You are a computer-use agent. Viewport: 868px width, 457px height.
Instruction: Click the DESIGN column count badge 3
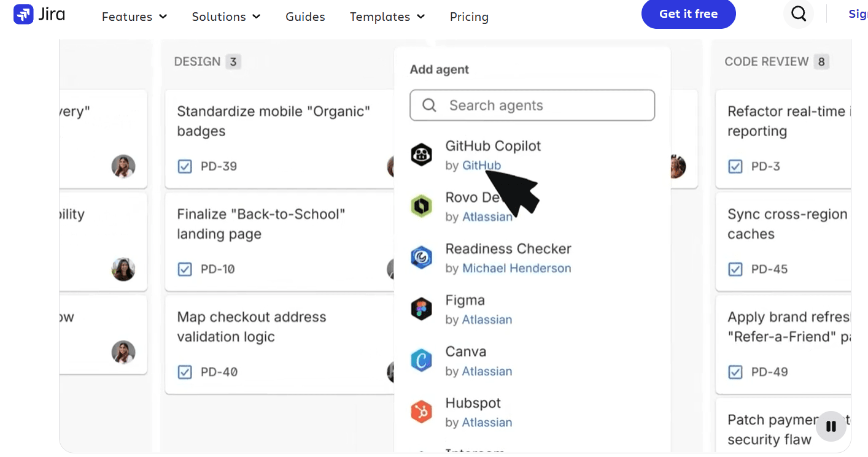(x=233, y=61)
